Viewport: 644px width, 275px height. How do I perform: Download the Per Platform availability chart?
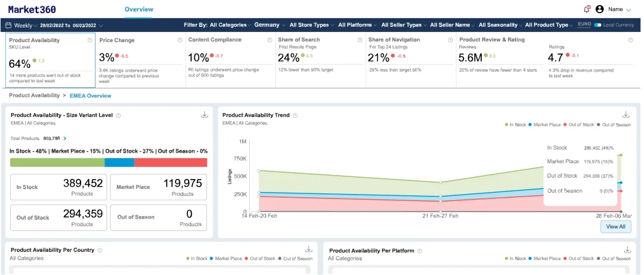point(627,250)
